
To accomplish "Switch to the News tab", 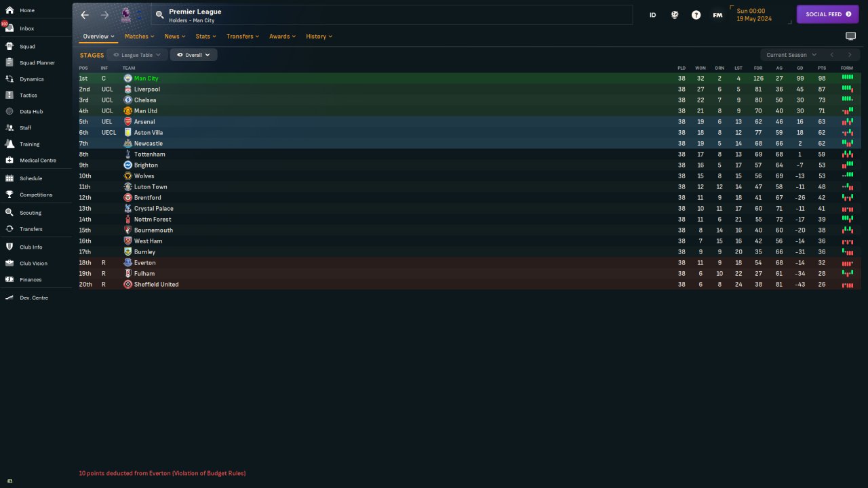I will tap(175, 37).
